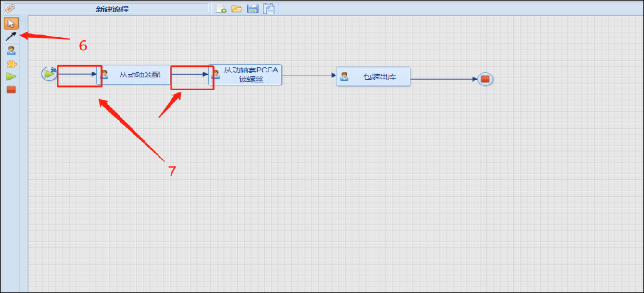Select the 包装出库 task node
Screen dimensions: 644x293
pos(373,77)
